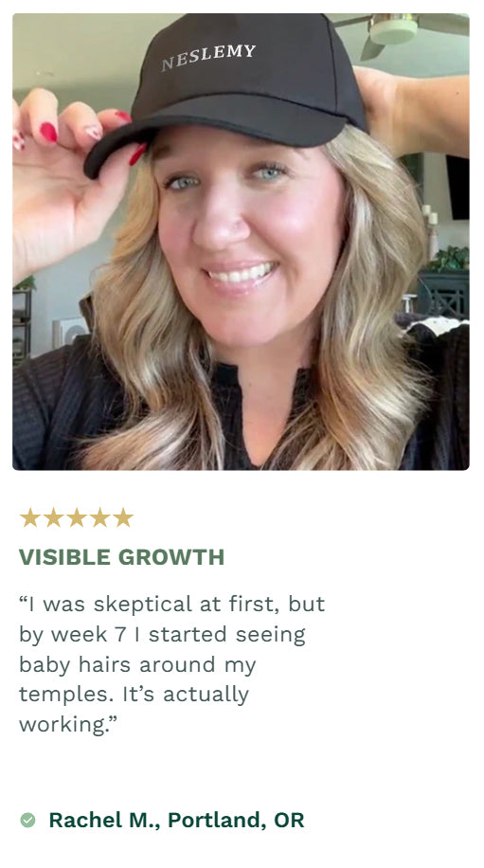Image resolution: width=484 pixels, height=868 pixels.
Task: Click the word "working." ending the quote
Action: [63, 725]
